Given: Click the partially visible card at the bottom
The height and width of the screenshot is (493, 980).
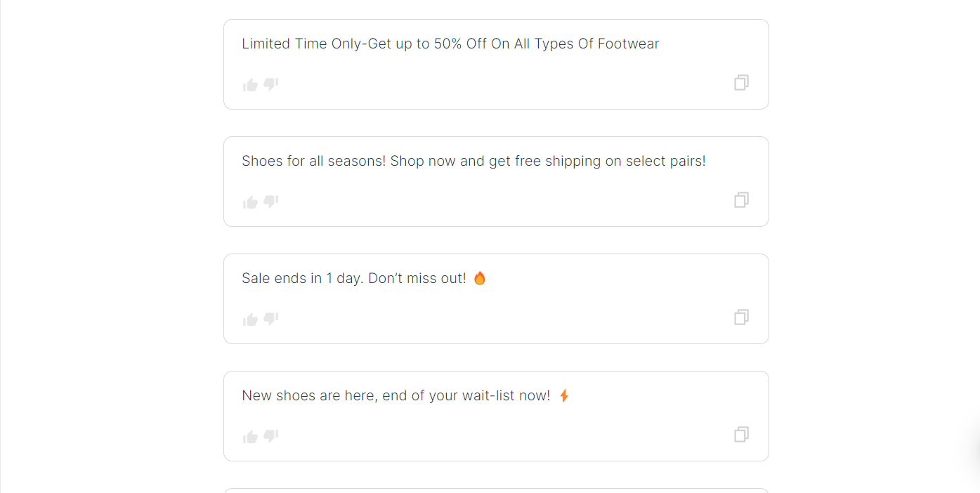Looking at the screenshot, I should click(x=496, y=490).
